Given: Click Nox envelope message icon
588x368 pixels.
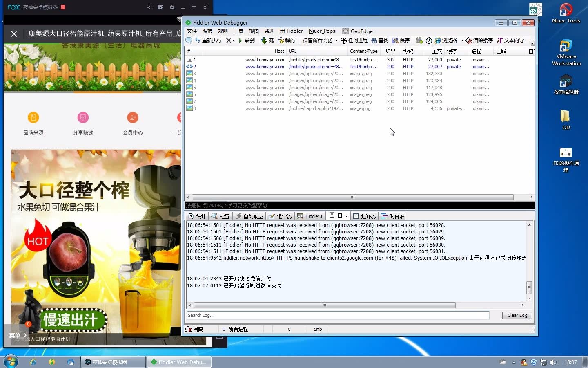Looking at the screenshot, I should click(160, 7).
